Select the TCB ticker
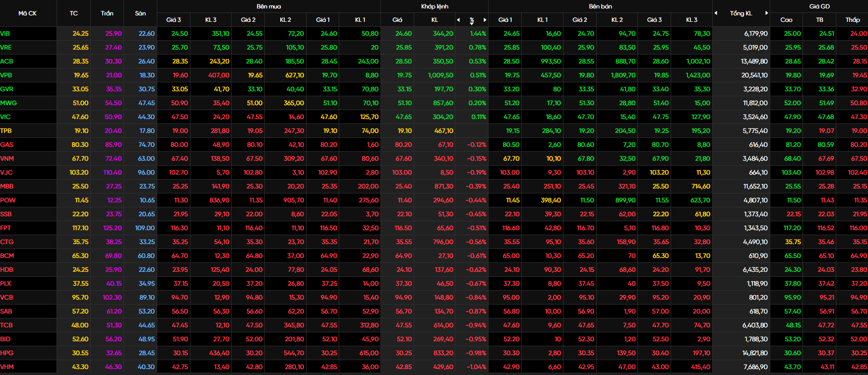Image resolution: width=868 pixels, height=375 pixels. [x=6, y=325]
